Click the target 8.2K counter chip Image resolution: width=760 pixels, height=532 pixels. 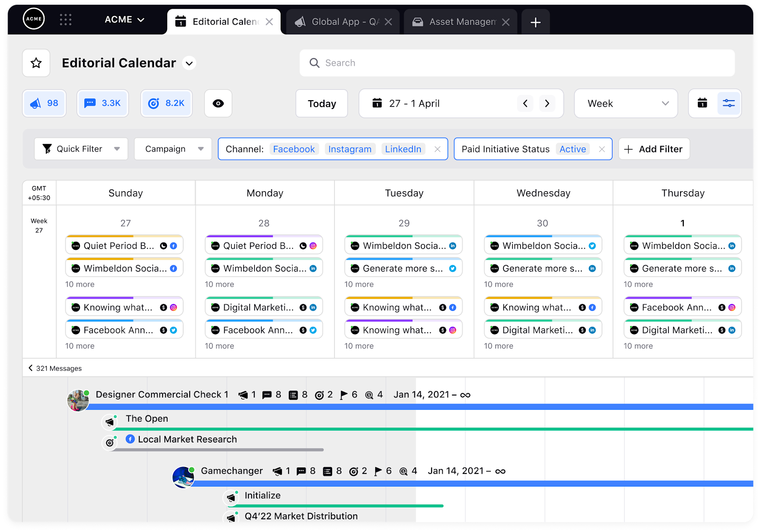[x=166, y=103]
